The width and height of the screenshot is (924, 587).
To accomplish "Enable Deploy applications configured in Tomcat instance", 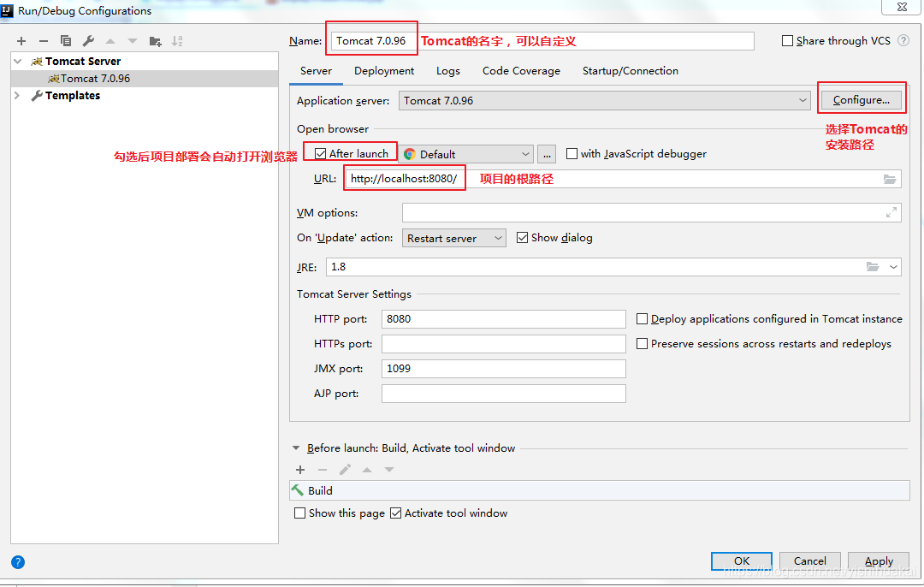I will click(x=643, y=319).
